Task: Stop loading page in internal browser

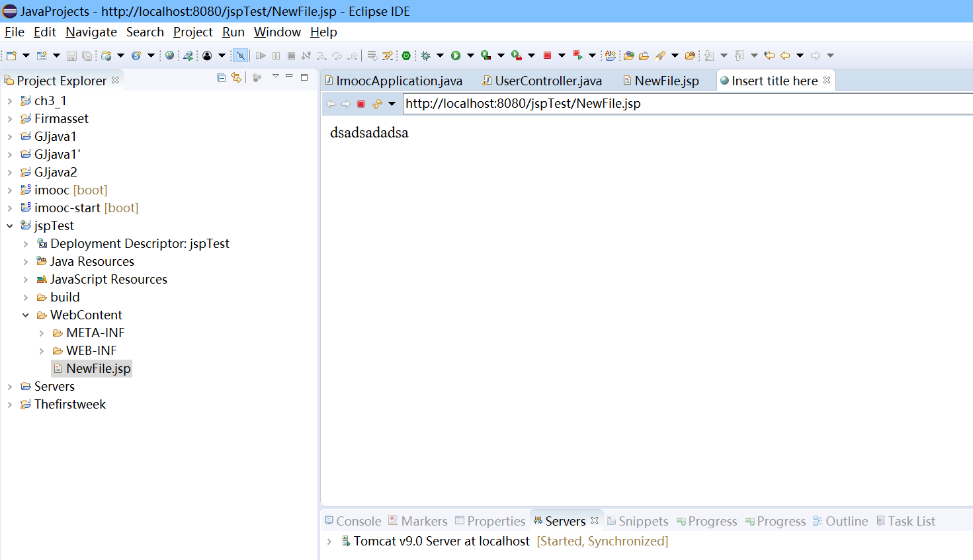Action: coord(361,104)
